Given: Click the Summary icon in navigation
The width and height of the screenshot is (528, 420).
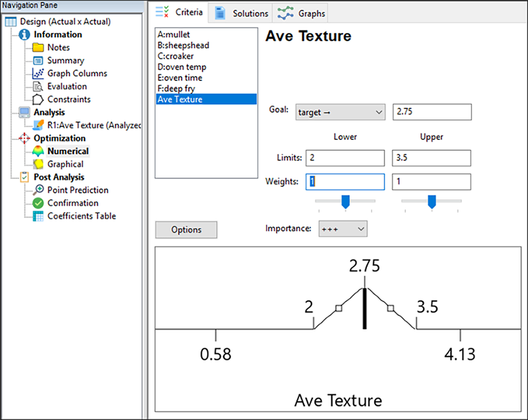Looking at the screenshot, I should point(38,61).
